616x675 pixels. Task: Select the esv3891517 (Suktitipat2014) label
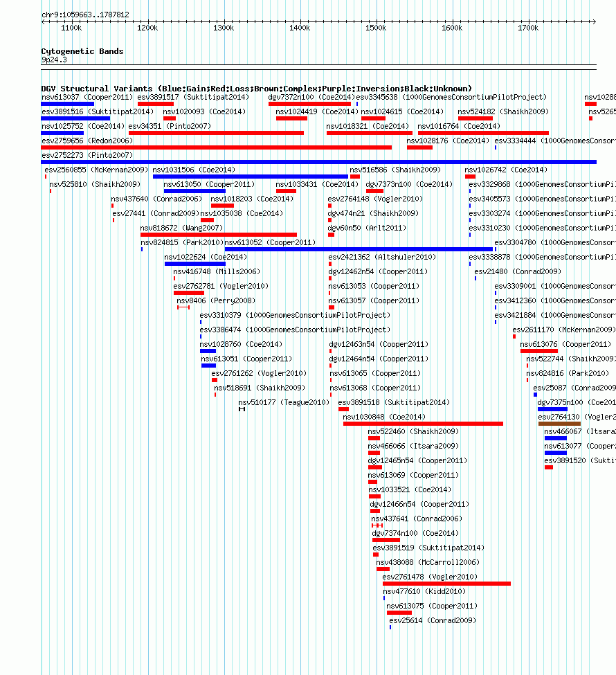(x=193, y=98)
